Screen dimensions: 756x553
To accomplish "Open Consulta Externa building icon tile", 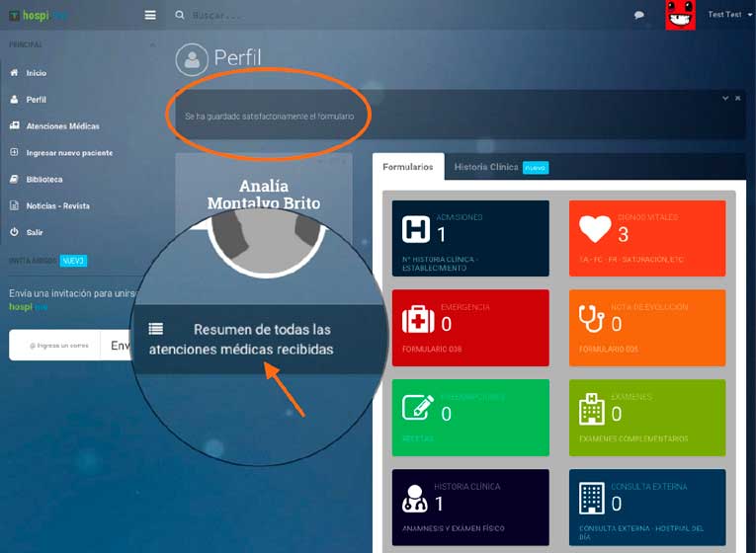I will 593,500.
